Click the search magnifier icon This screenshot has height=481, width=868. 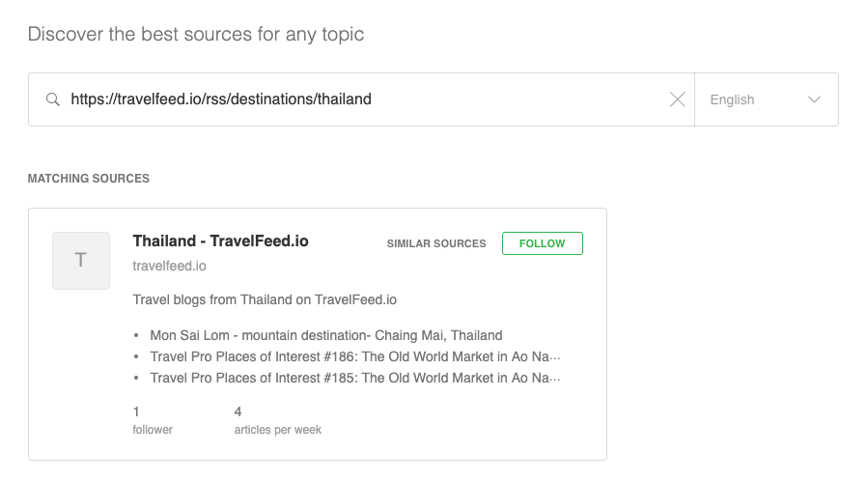[x=52, y=99]
